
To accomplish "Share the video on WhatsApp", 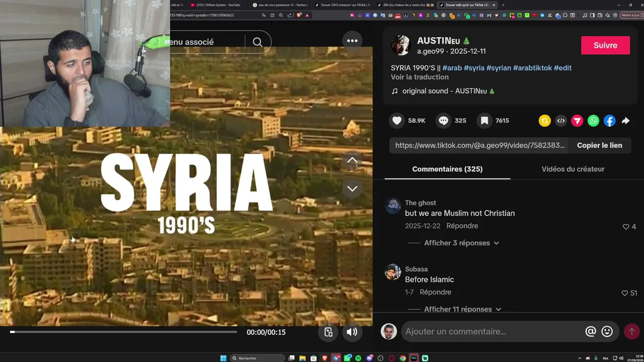I will point(593,121).
